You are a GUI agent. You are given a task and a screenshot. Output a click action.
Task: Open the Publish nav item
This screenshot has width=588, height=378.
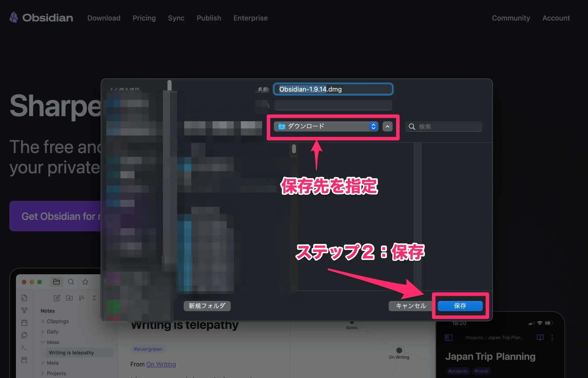tap(209, 18)
